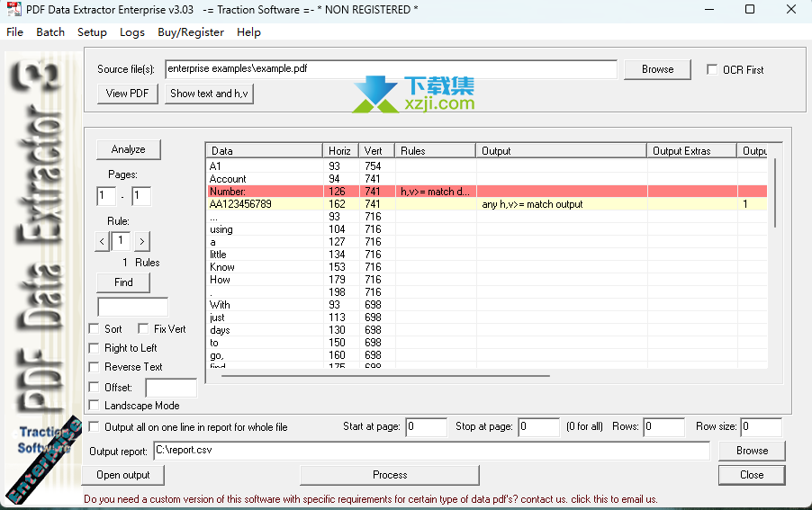Screen dimensions: 812x510
Task: Click Browse next to Source file(s)
Action: 657,69
